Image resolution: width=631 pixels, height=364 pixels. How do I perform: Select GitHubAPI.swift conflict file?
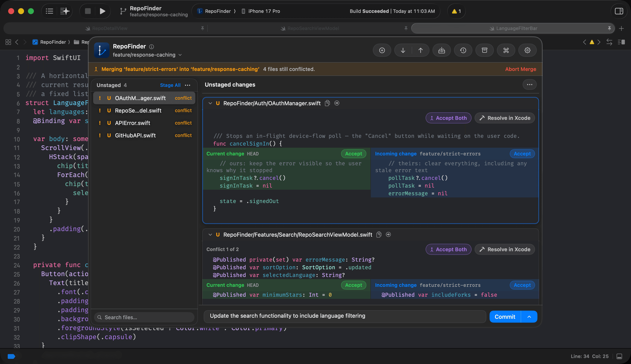click(144, 135)
